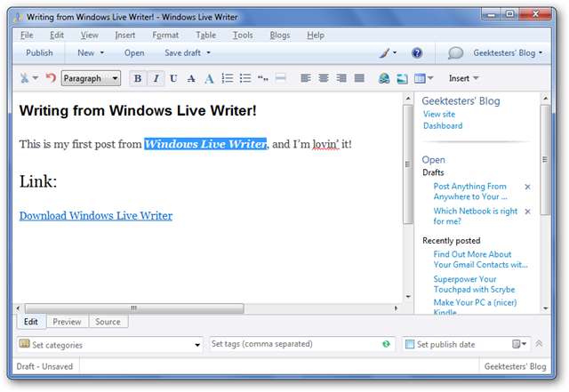Open the Paragraph style dropdown
Screen dimensions: 569x392
(91, 78)
